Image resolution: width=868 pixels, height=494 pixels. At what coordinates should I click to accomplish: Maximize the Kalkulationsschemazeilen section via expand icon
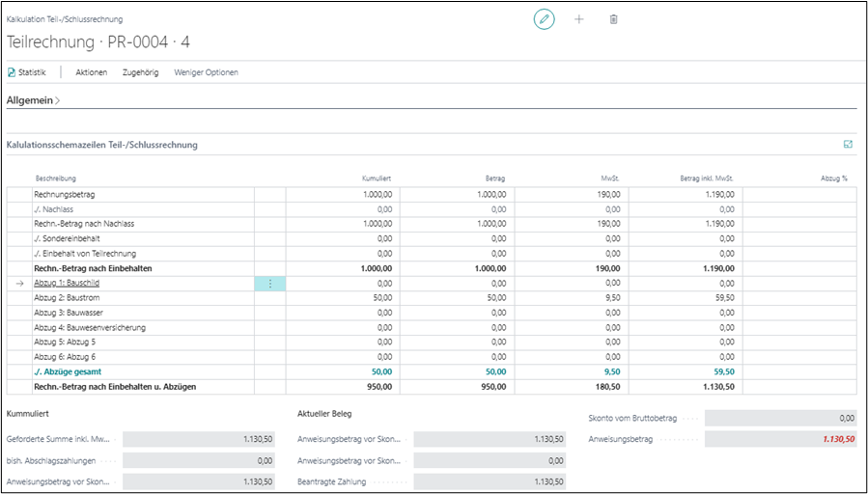(848, 145)
